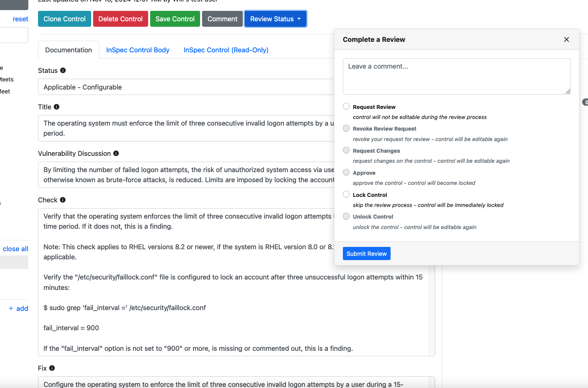Choose the Approve review option
The image size is (588, 388).
click(x=346, y=172)
